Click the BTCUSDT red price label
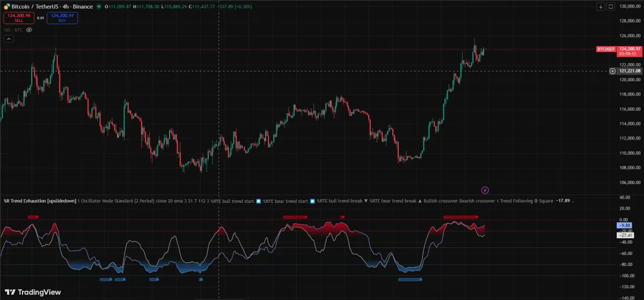 point(605,49)
